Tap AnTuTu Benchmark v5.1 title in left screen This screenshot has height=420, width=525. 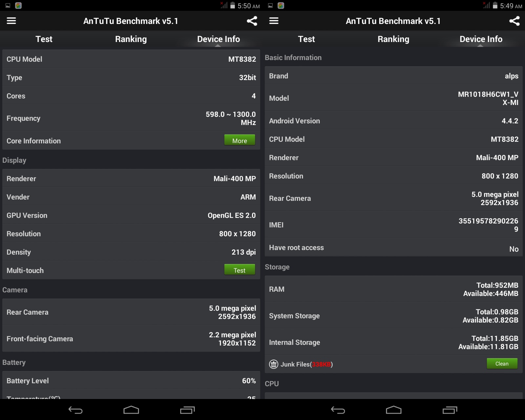pos(131,21)
